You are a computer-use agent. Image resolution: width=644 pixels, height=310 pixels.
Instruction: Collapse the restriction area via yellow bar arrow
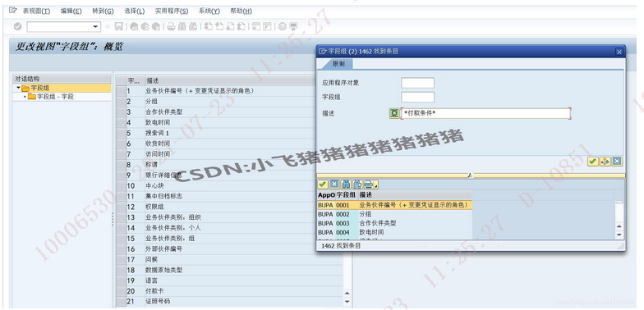point(471,176)
